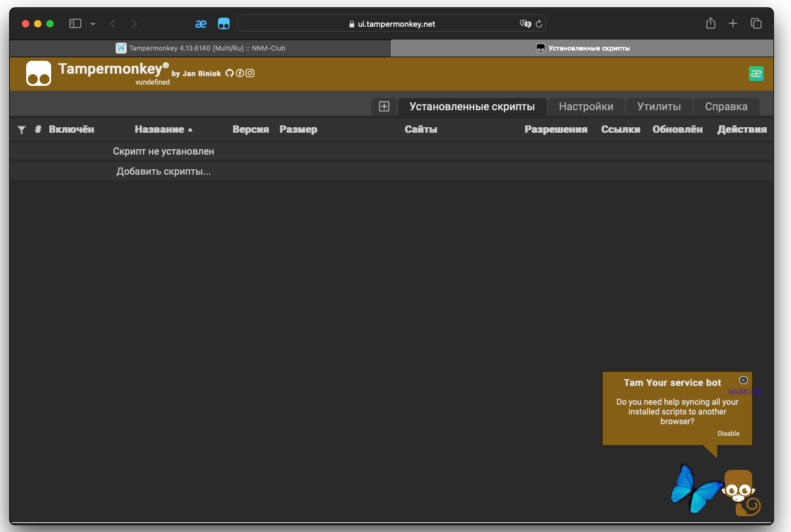
Task: Click the green ae icon in header
Action: (x=756, y=74)
